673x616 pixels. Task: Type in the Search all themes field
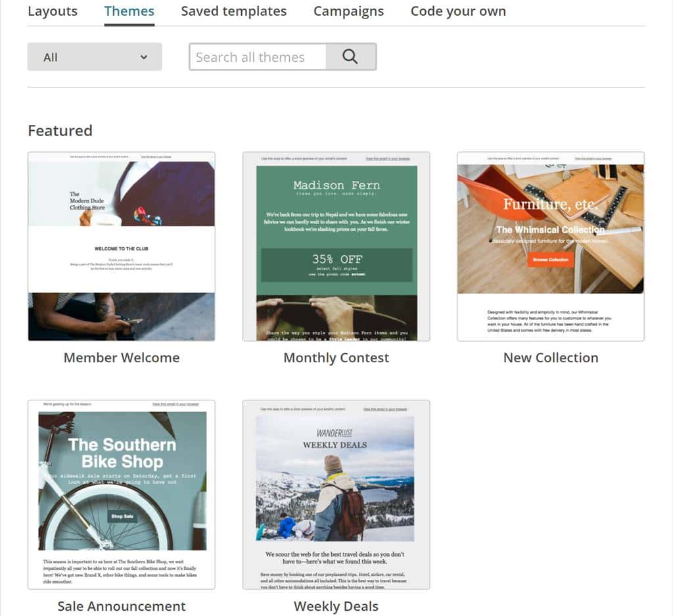258,57
